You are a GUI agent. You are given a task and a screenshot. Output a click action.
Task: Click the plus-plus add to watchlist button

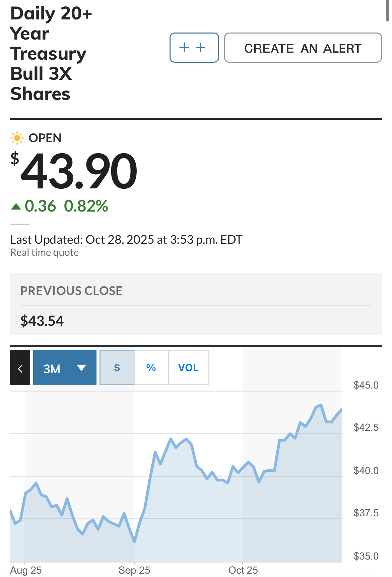pos(194,48)
